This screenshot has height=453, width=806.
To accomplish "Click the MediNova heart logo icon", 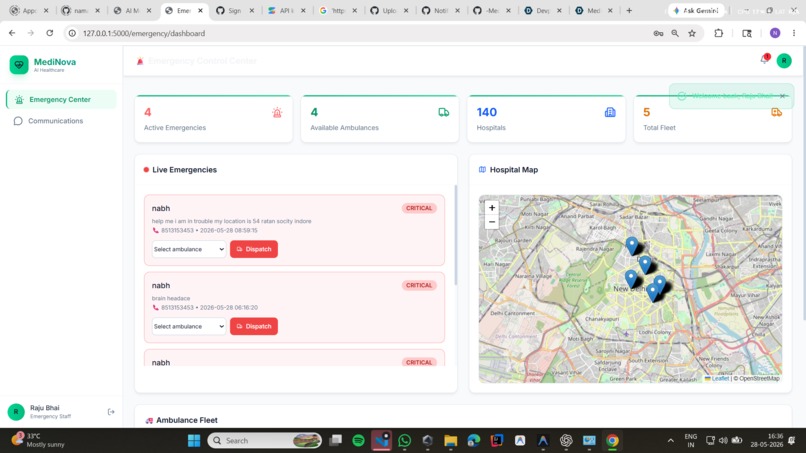I will (x=19, y=65).
